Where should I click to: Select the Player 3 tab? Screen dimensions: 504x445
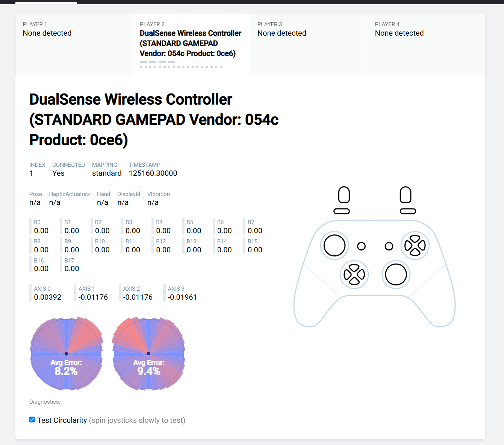point(309,44)
